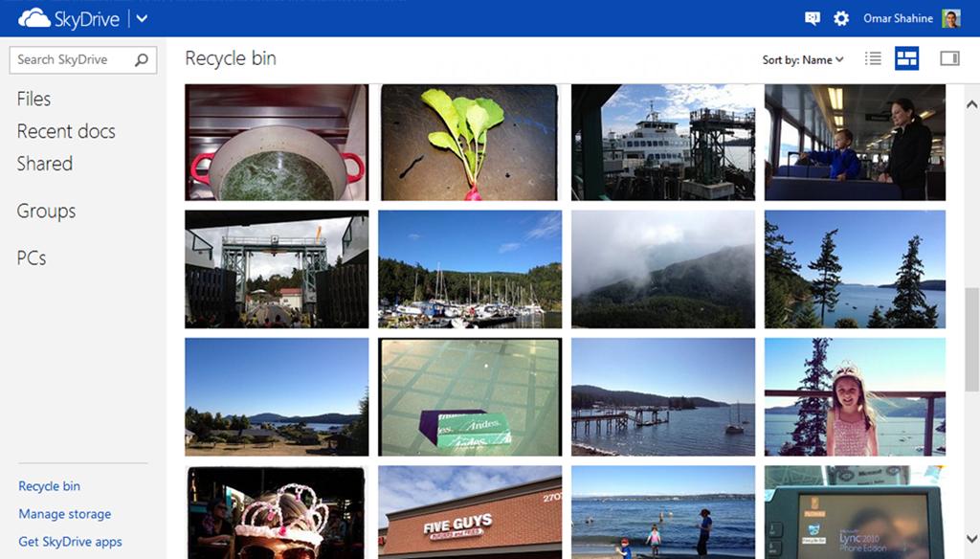Open the Groups section
Image resolution: width=980 pixels, height=559 pixels.
point(46,212)
